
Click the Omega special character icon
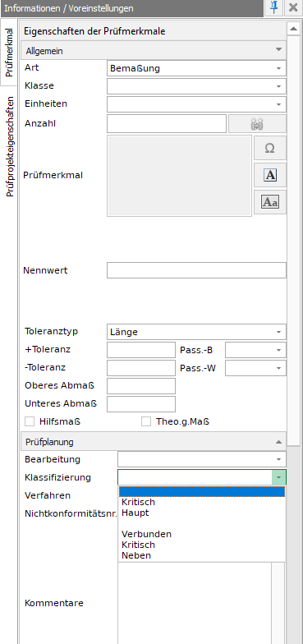tap(269, 148)
